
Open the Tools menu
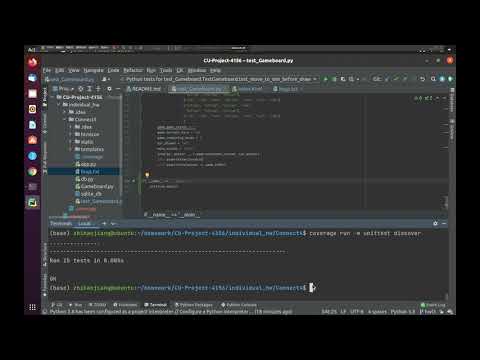click(166, 70)
